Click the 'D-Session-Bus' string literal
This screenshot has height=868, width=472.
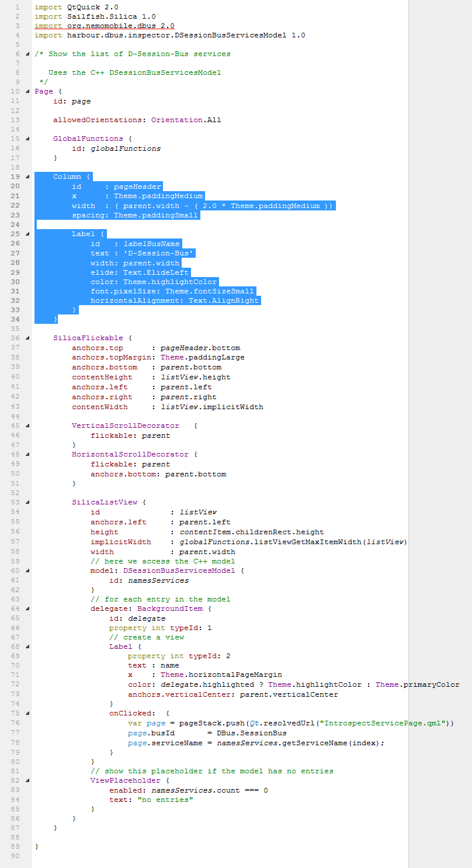pos(158,253)
